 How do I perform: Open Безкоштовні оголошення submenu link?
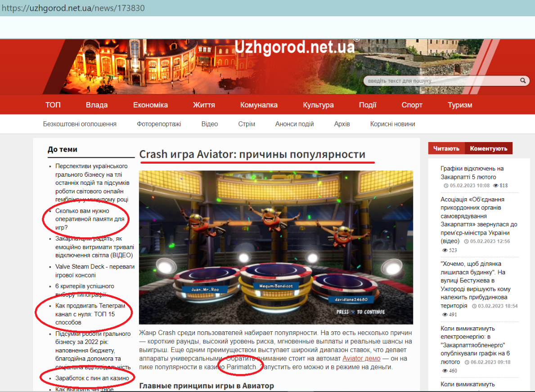80,124
